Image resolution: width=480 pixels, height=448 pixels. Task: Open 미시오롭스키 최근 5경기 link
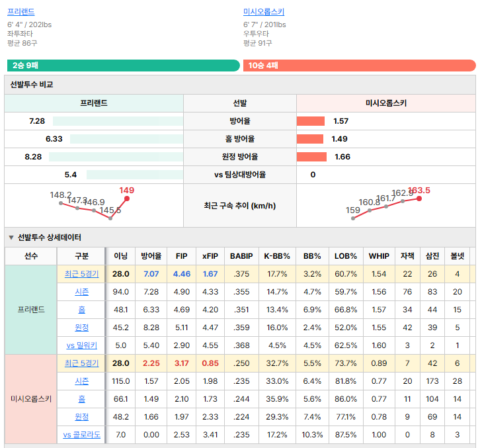tap(81, 363)
